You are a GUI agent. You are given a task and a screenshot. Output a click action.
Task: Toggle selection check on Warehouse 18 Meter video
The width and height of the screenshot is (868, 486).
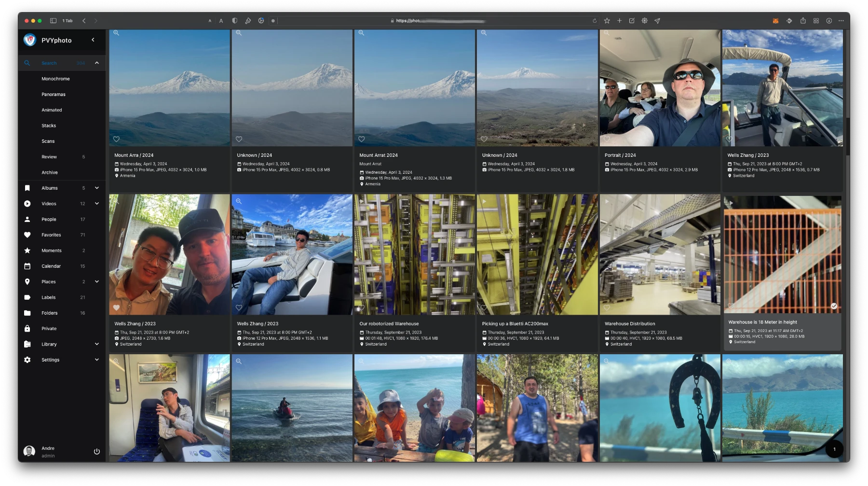[x=834, y=306]
